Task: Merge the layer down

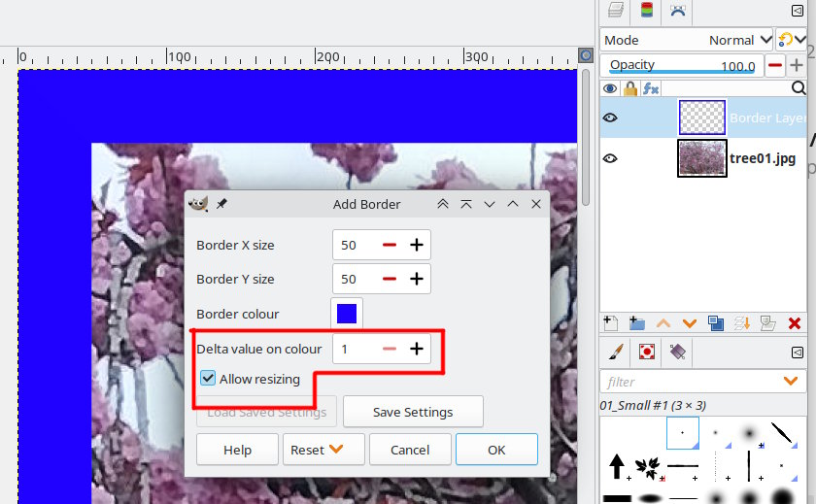Action: click(x=742, y=323)
